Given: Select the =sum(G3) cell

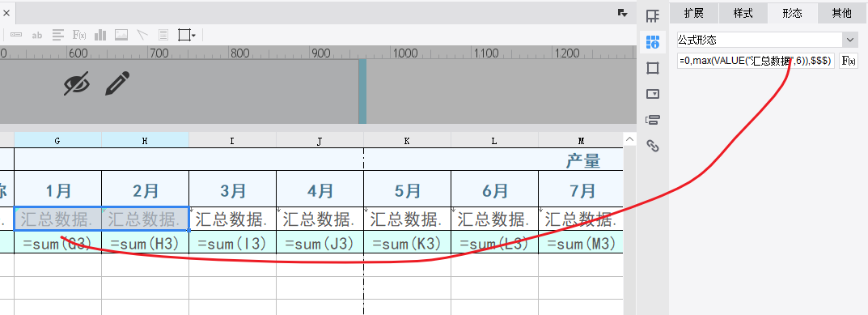Looking at the screenshot, I should pyautogui.click(x=57, y=242).
